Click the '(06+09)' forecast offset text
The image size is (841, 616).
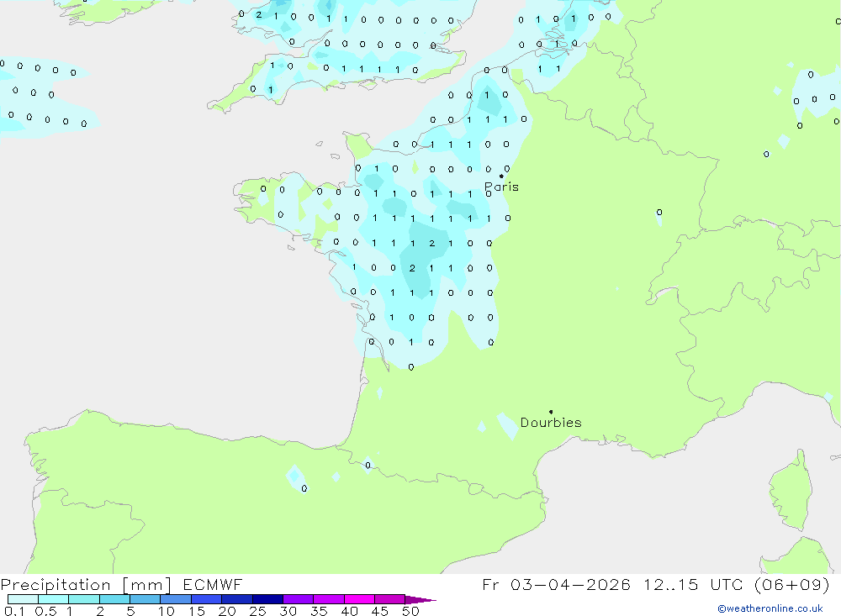pyautogui.click(x=792, y=584)
